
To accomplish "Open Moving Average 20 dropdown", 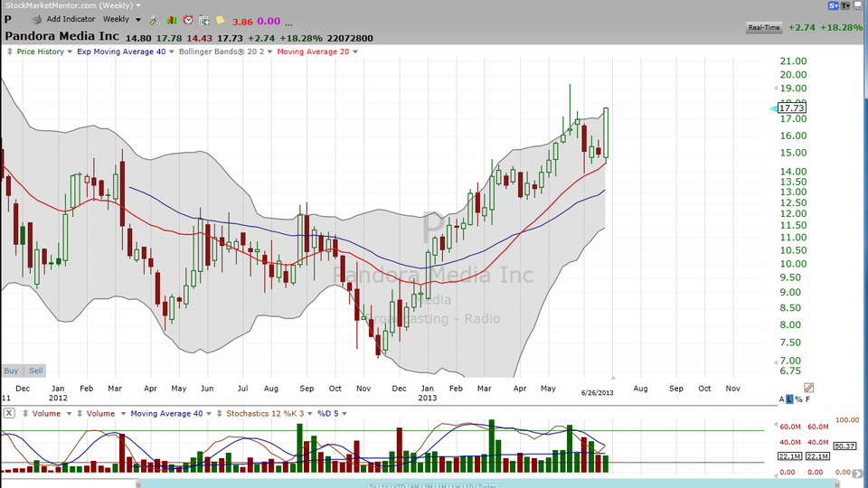I will pos(354,52).
